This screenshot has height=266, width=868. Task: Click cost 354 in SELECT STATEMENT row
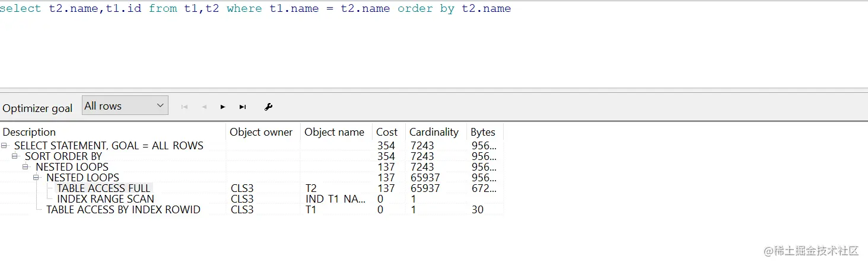click(x=386, y=145)
